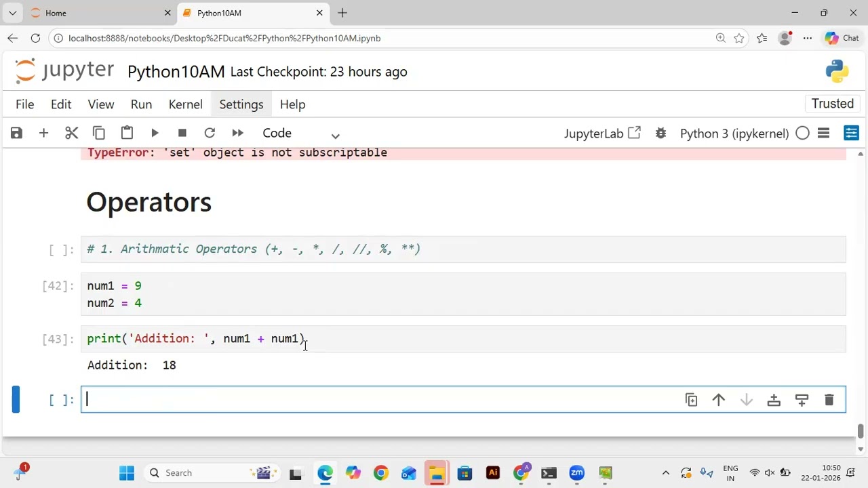Screen dimensions: 868x488
Task: Open Microsoft Edge from the taskbar
Action: pos(325,473)
